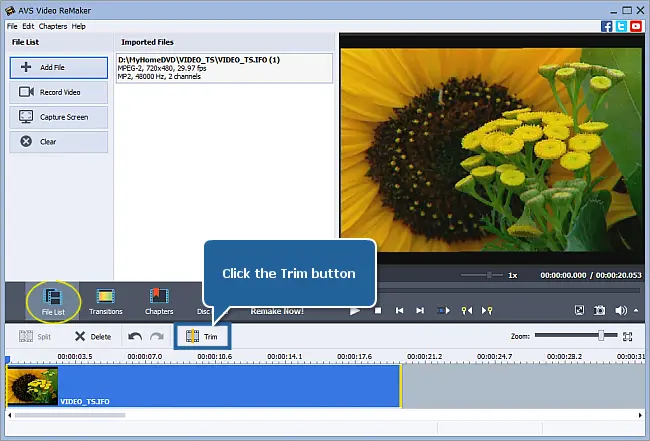Click the zoom to fit icon

click(x=628, y=336)
